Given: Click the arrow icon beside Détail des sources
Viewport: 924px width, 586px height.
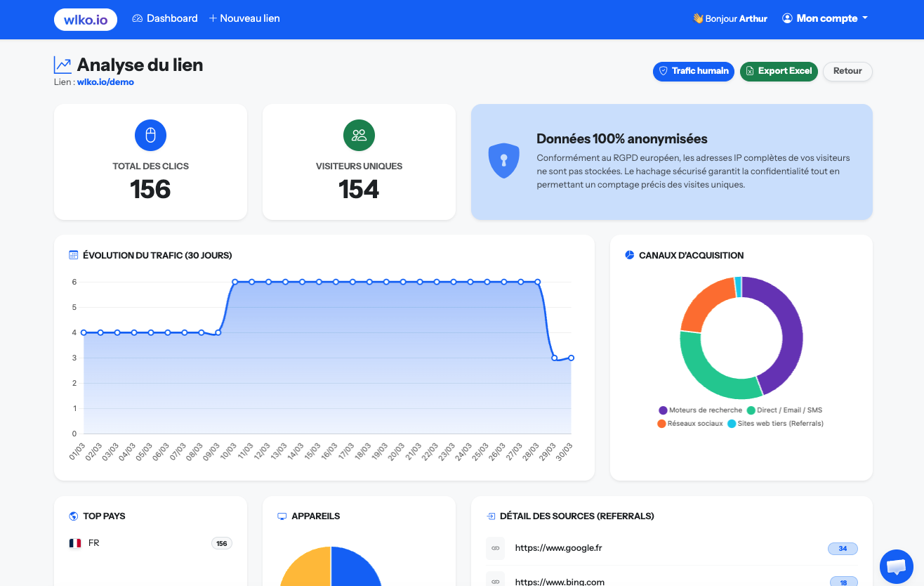Looking at the screenshot, I should click(x=491, y=516).
